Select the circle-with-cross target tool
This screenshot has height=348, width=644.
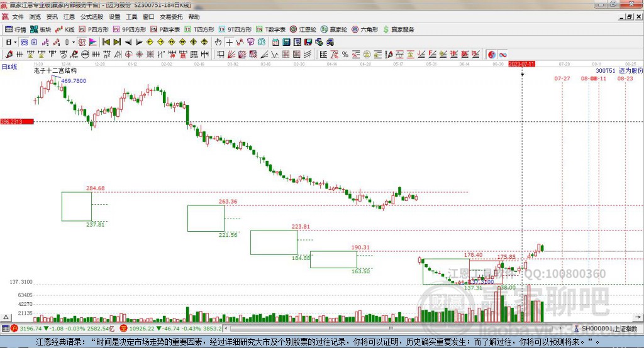(128, 54)
